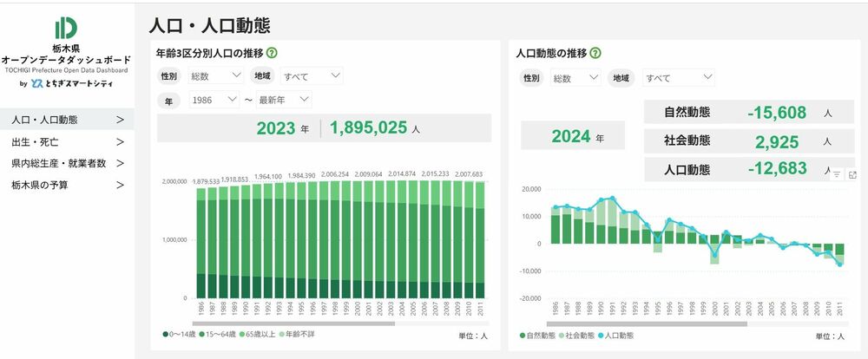This screenshot has width=868, height=359.
Task: Click the age chart horizontal scrollbar
Action: pyautogui.click(x=278, y=323)
